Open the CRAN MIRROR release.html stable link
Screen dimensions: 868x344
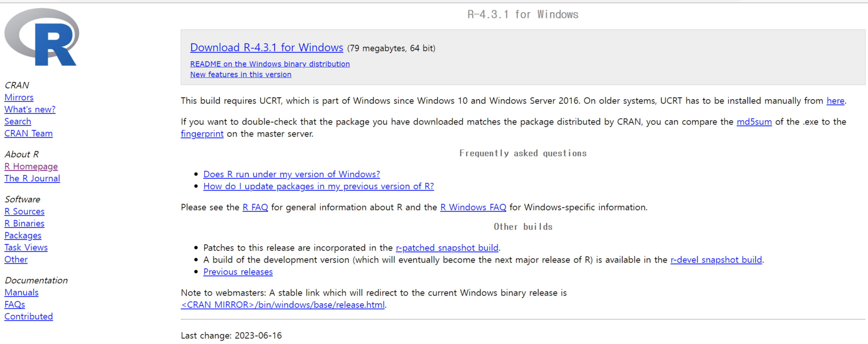(x=283, y=305)
